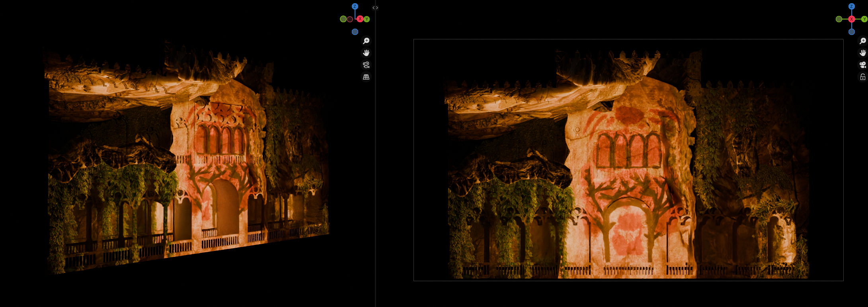
Task: Click the viewport divider arrows handle
Action: click(375, 8)
